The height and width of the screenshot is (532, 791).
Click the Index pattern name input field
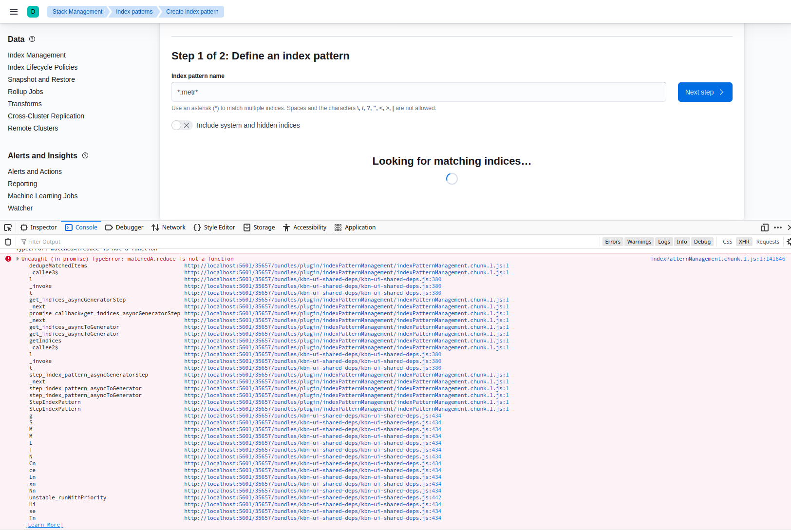[418, 92]
